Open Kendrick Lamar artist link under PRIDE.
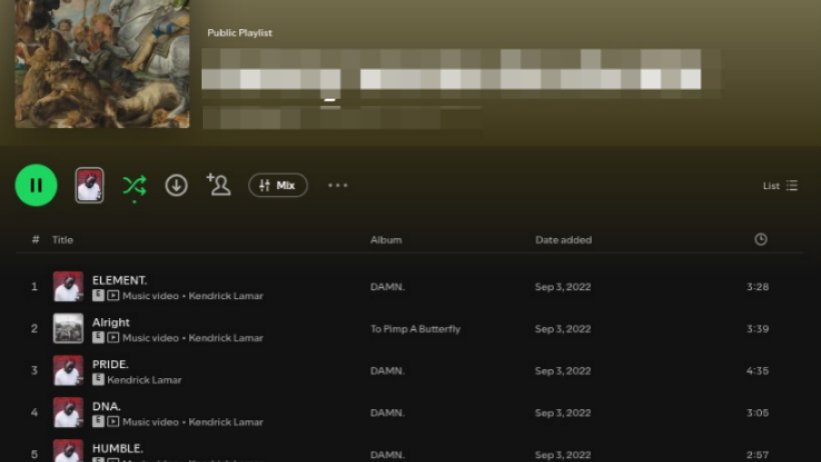Screen dimensions: 821x462 click(145, 380)
